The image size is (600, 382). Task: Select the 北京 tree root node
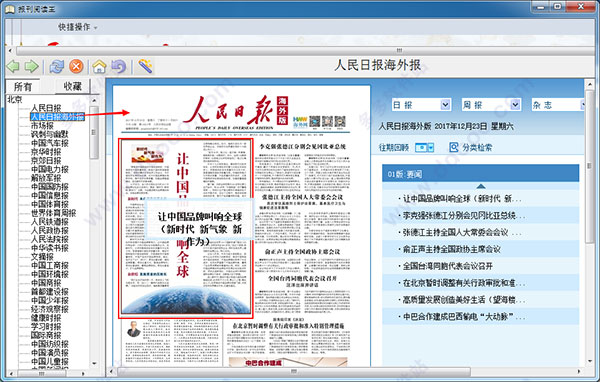click(x=15, y=100)
